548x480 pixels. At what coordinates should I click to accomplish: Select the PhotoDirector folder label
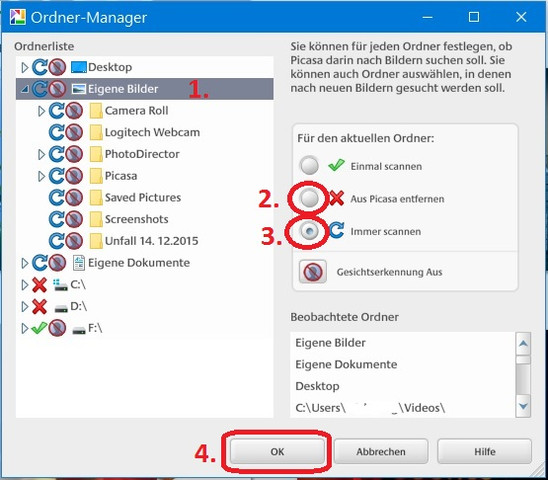142,154
